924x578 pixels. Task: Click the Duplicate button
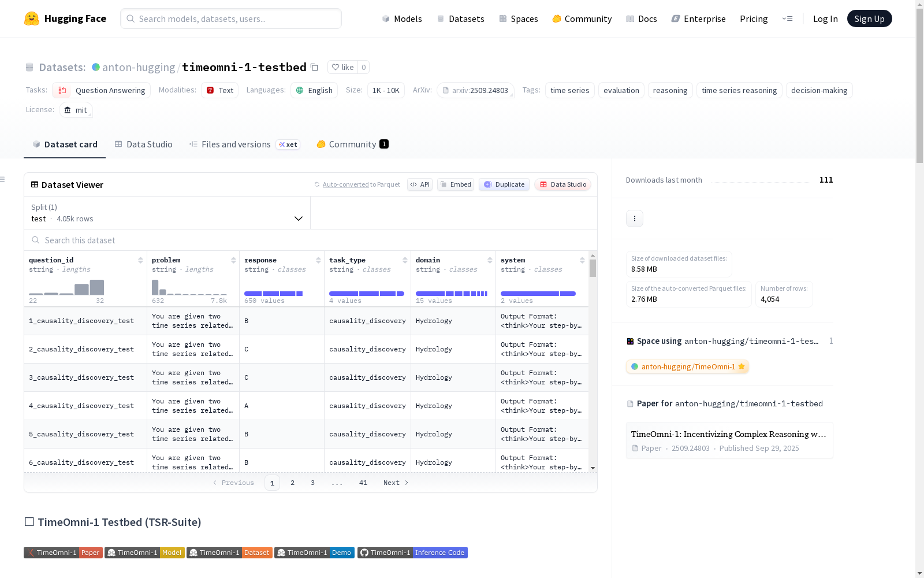click(504, 184)
